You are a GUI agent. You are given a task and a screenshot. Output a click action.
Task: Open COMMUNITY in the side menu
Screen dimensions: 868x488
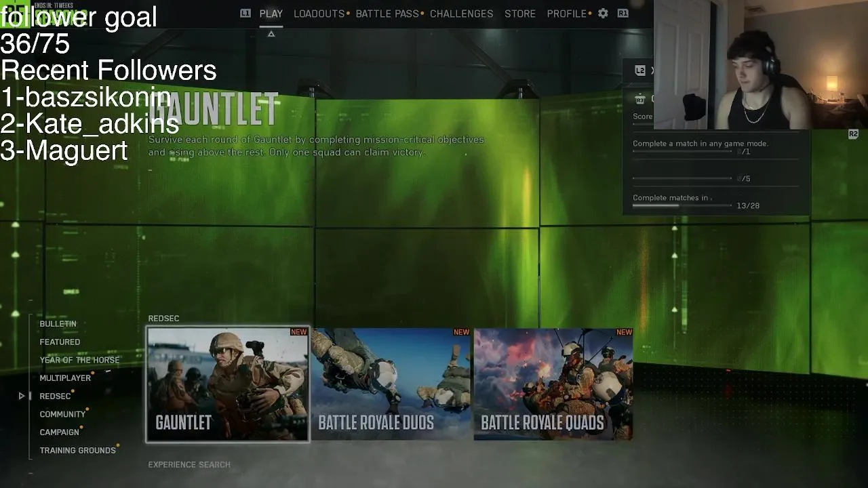tap(62, 414)
